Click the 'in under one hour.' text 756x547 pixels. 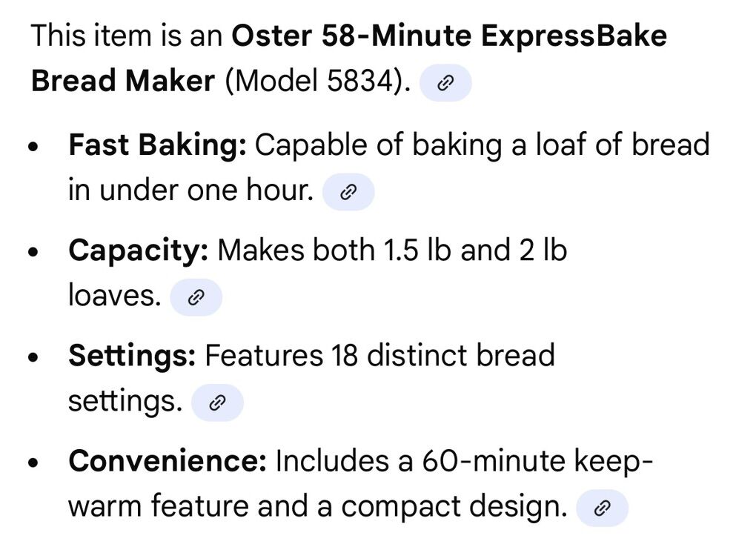[x=191, y=191]
